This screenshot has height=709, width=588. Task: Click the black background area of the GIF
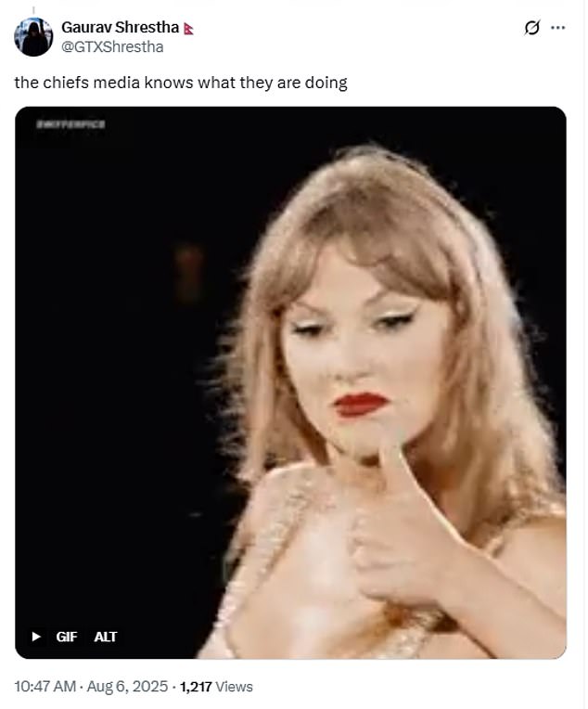tap(113, 362)
